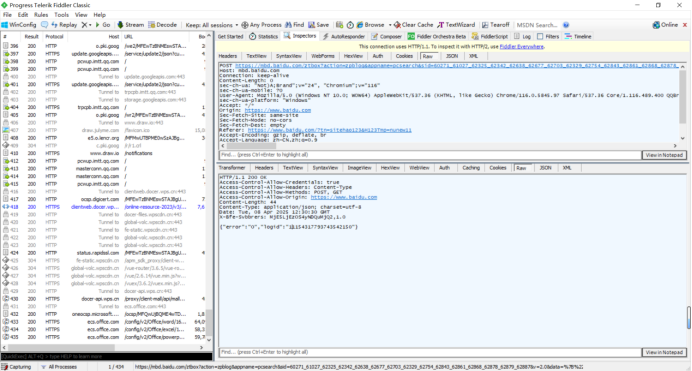Click the Tearoff toolbar button
This screenshot has height=371, width=692.
click(x=496, y=25)
